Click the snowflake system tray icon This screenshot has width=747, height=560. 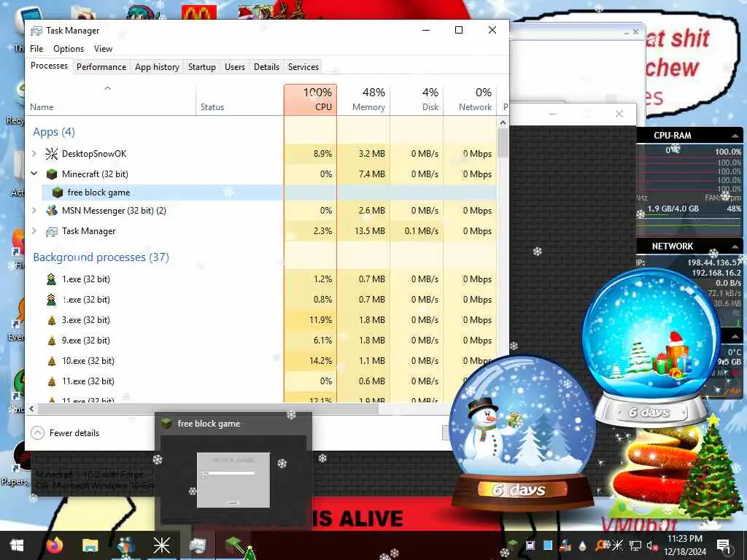tap(617, 545)
